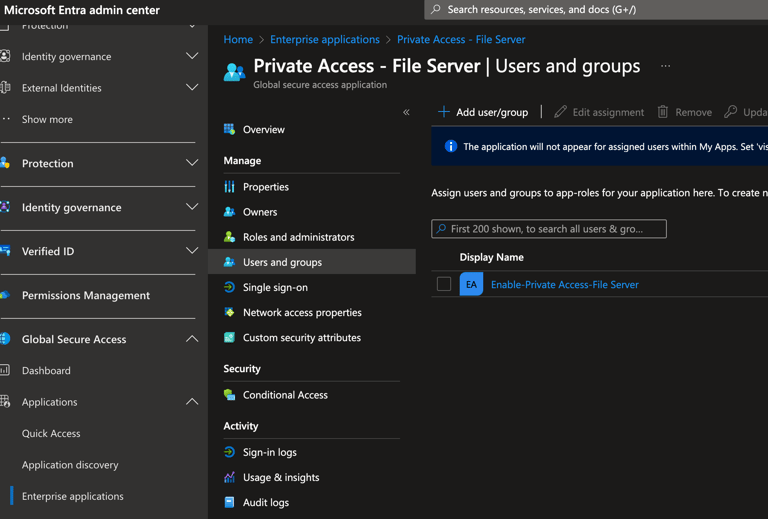Open Permissions Management in sidebar
768x519 pixels.
86,295
